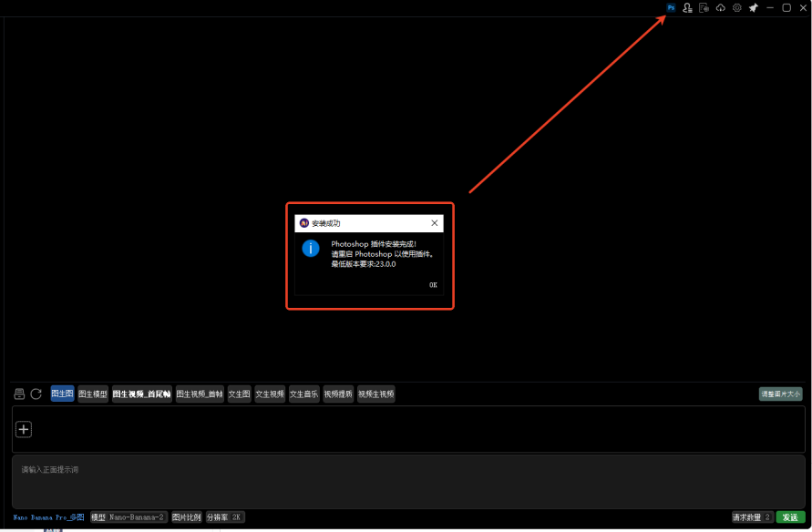Switch to the 图生视频_首尾帧 tab
The image size is (812, 532).
(142, 394)
